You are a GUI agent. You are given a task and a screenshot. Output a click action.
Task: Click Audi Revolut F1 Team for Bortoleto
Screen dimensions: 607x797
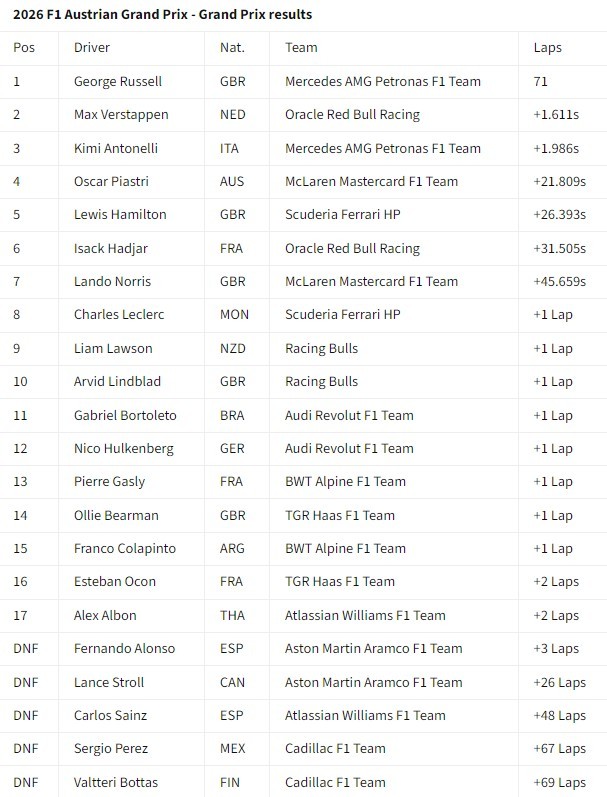point(349,416)
